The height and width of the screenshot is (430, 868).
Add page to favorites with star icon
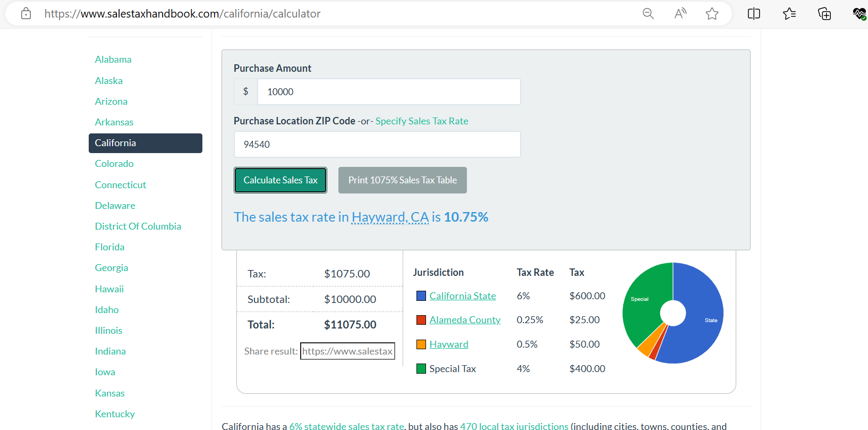pyautogui.click(x=712, y=14)
